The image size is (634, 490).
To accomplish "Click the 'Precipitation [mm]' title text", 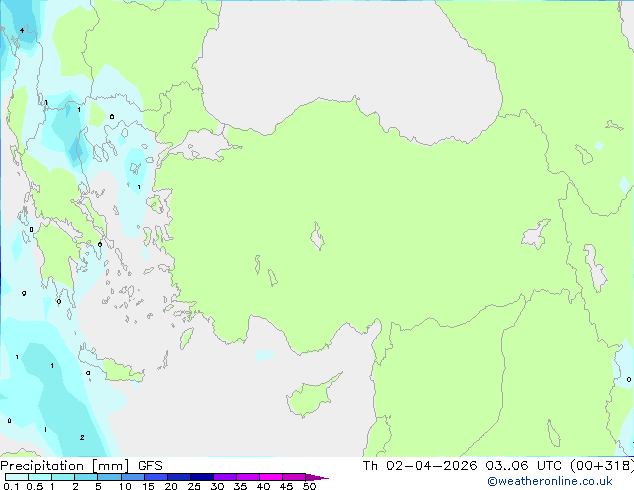I will pyautogui.click(x=65, y=466).
